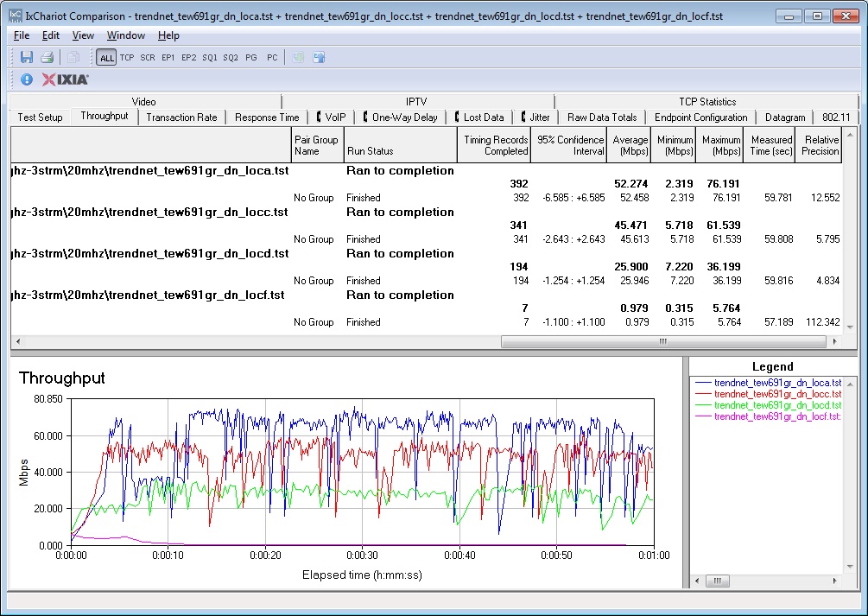Click the magenta locf.tst legend entry
Image resolution: width=868 pixels, height=616 pixels.
[x=769, y=416]
